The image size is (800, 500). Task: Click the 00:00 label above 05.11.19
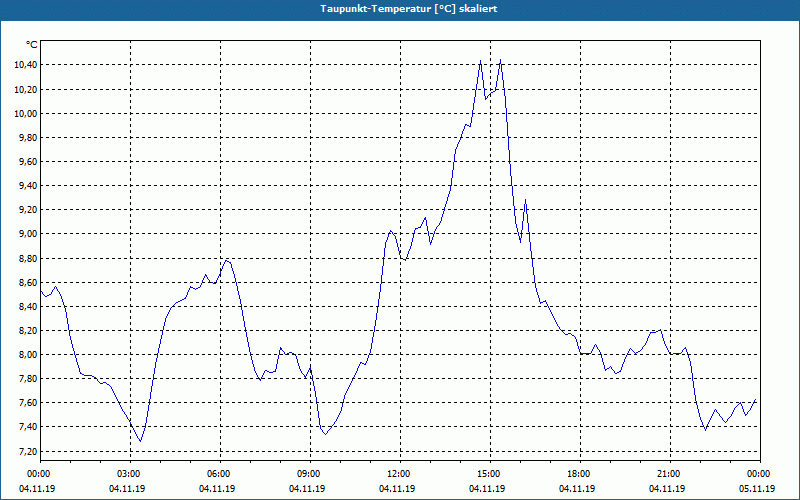(760, 474)
